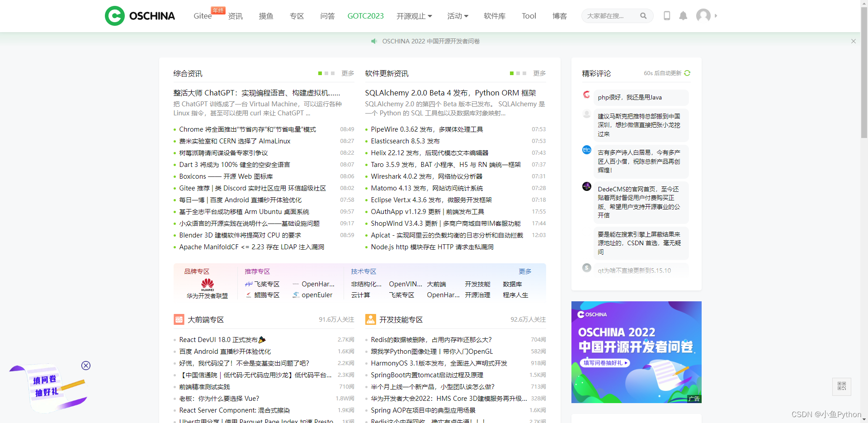Open 'Elasticsearch 8.5.3 发布' news item
Viewport: 868px width, 423px height.
coord(405,141)
